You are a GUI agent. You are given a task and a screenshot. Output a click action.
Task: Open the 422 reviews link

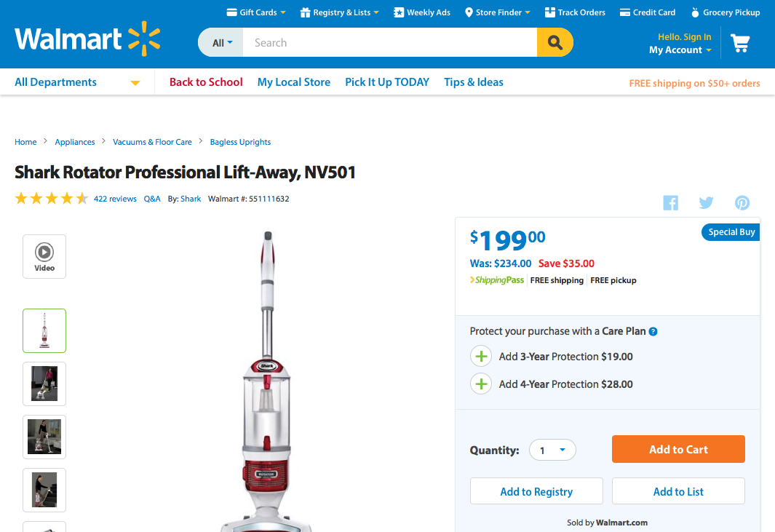tap(115, 199)
